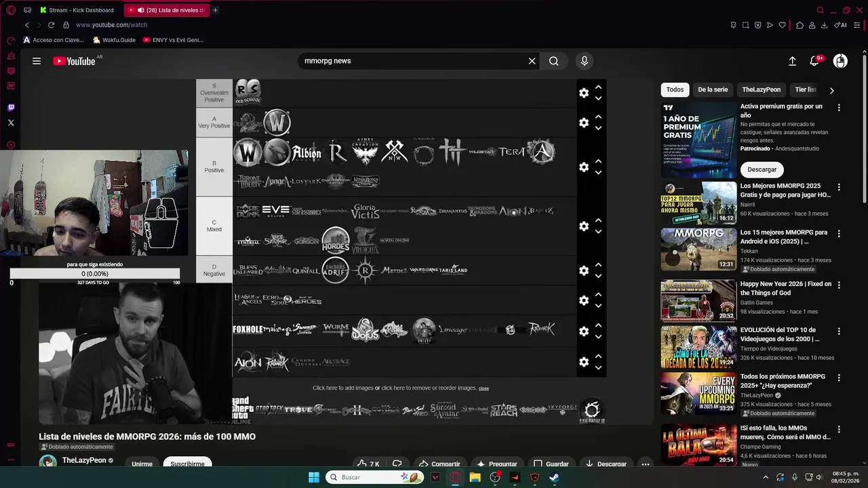Viewport: 868px width, 488px height.
Task: Open the ENVY vs Evil Geni... bookmark
Action: click(x=173, y=40)
